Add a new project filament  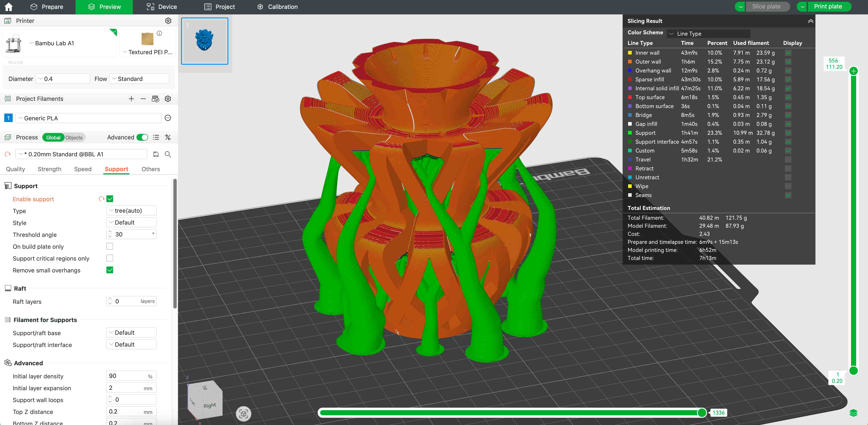[131, 99]
